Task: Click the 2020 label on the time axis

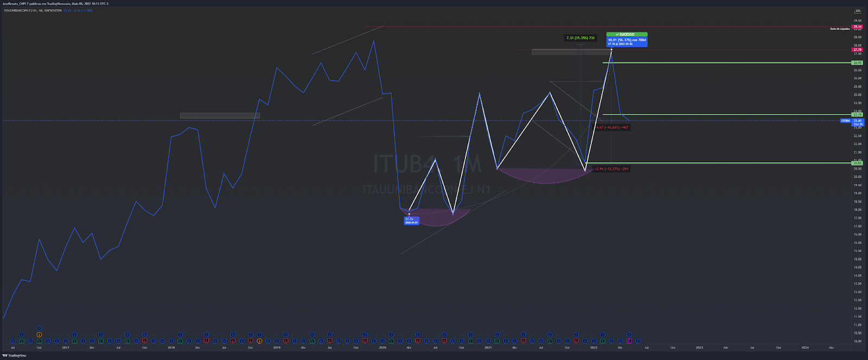Action: tap(382, 348)
